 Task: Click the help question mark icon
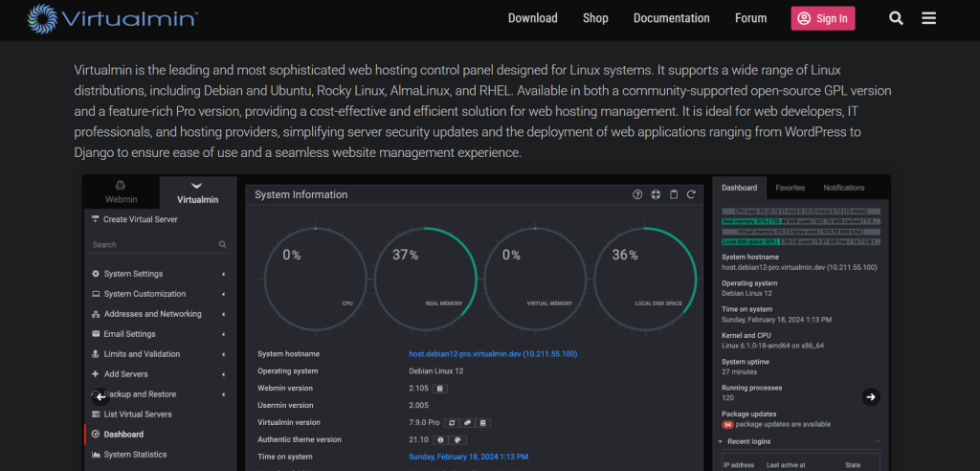point(638,194)
